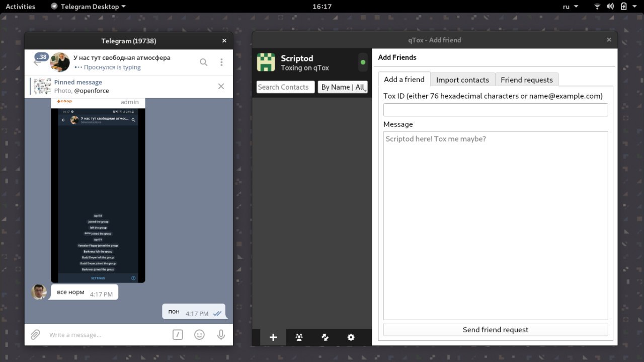
Task: Switch to the 'Friend requests' tab
Action: pos(527,80)
